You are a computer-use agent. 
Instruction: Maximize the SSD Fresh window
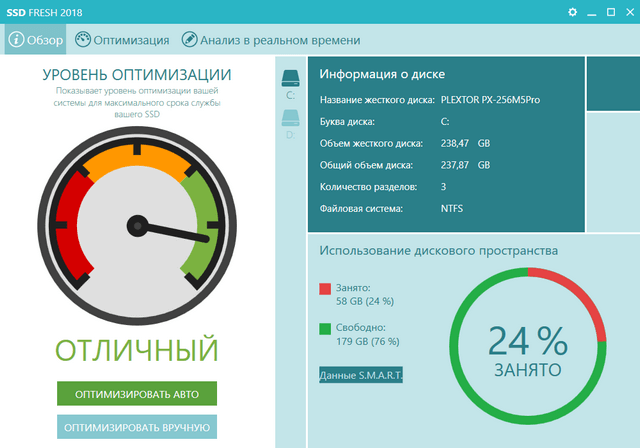click(x=608, y=11)
